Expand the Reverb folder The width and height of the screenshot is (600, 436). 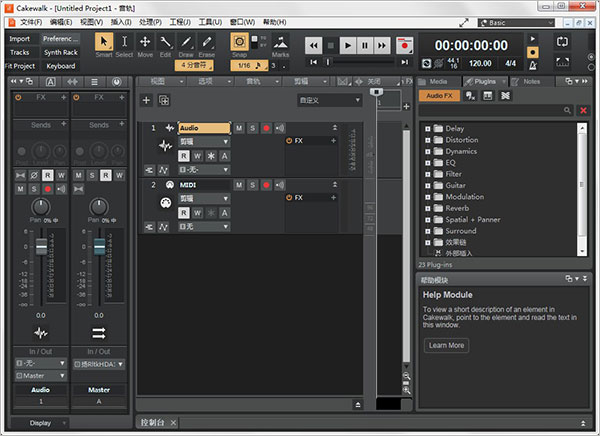pos(428,208)
